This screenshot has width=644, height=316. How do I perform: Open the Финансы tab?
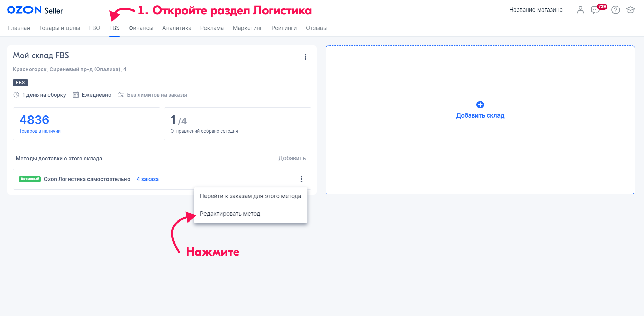coord(141,28)
